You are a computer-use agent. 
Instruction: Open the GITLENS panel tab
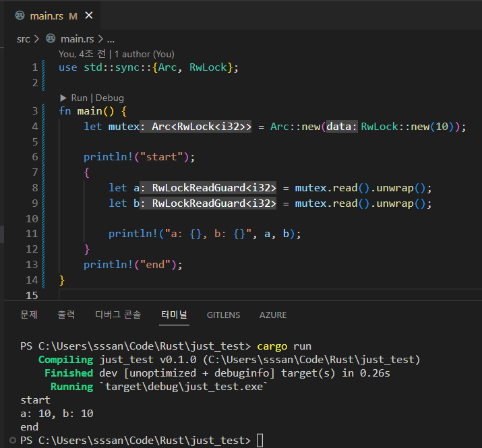(223, 315)
